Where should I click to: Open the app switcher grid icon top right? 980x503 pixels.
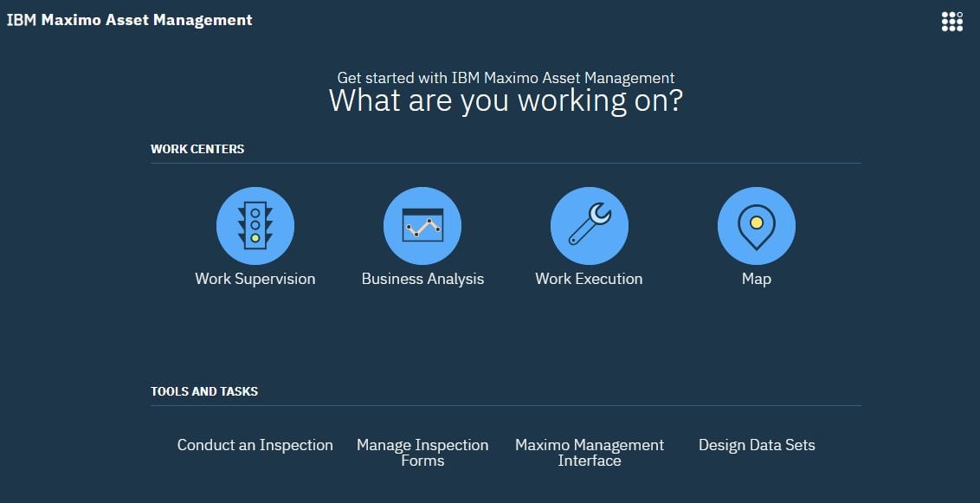pyautogui.click(x=951, y=21)
